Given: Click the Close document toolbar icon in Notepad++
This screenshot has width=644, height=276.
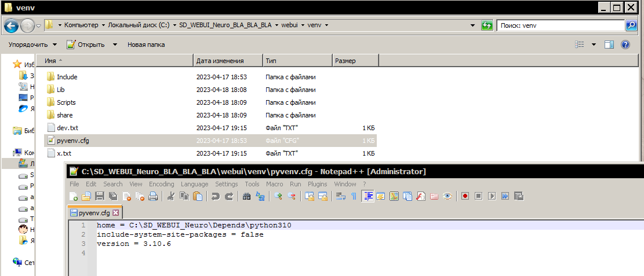Looking at the screenshot, I should coord(126,196).
